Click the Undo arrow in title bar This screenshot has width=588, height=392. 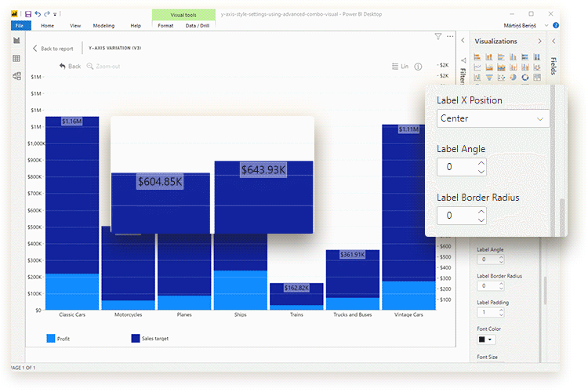[x=38, y=14]
